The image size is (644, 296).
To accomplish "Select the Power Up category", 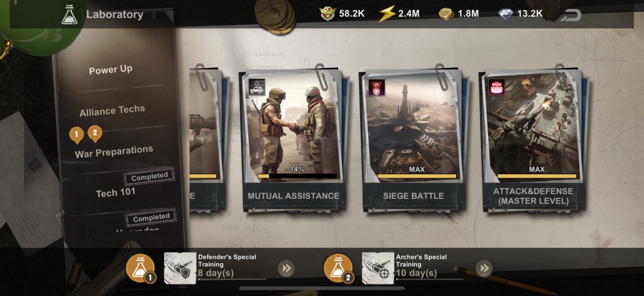I will pyautogui.click(x=111, y=70).
